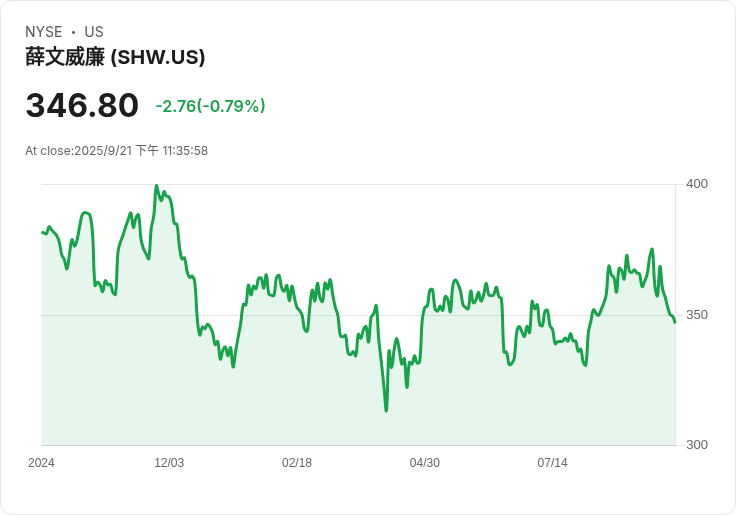Click the At close timestamp text
736x515 pixels.
[x=116, y=151]
